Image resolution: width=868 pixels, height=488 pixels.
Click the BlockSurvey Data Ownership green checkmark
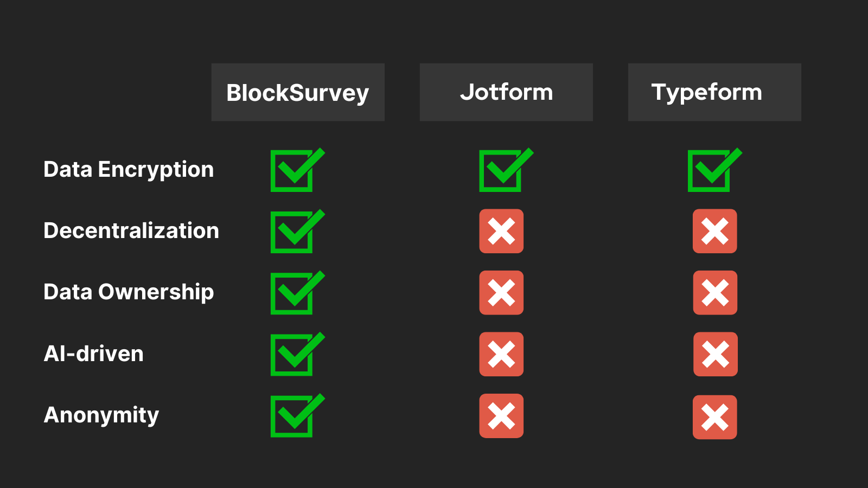click(x=297, y=292)
